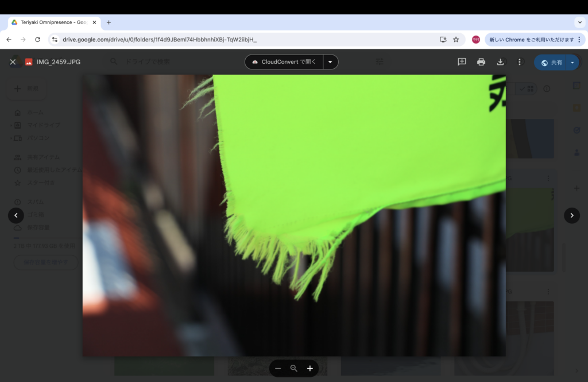Bookmark this page with the star
Viewport: 588px width, 382px height.
point(456,40)
